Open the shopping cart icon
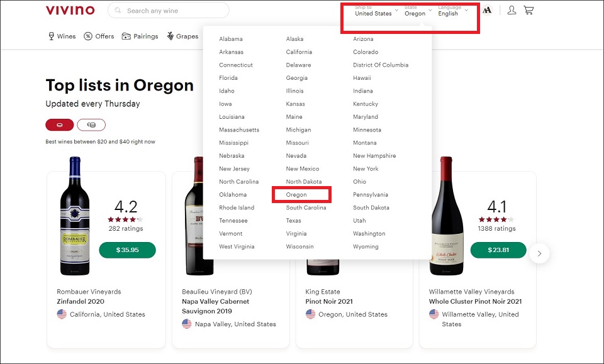Screen dimensions: 604x364 tap(528, 10)
